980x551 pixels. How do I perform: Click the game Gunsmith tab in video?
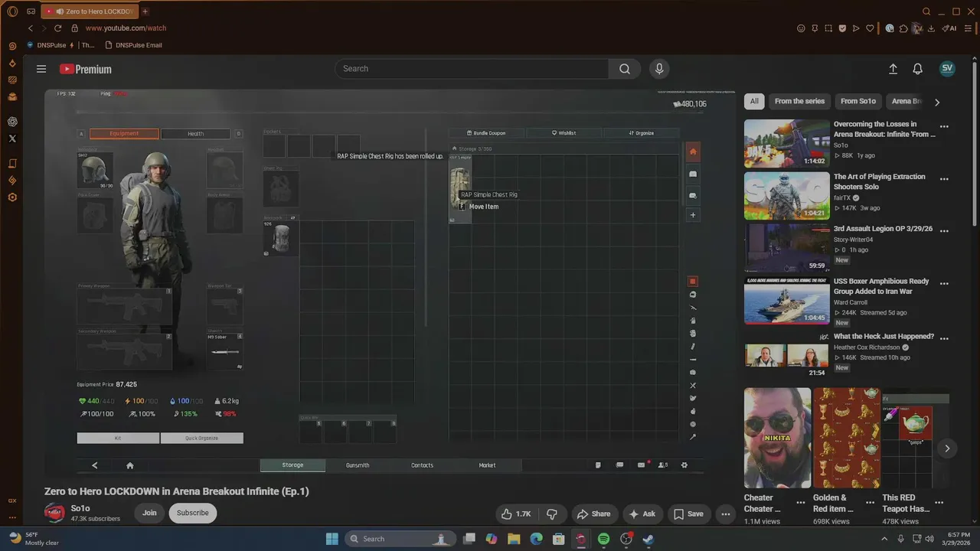click(358, 465)
